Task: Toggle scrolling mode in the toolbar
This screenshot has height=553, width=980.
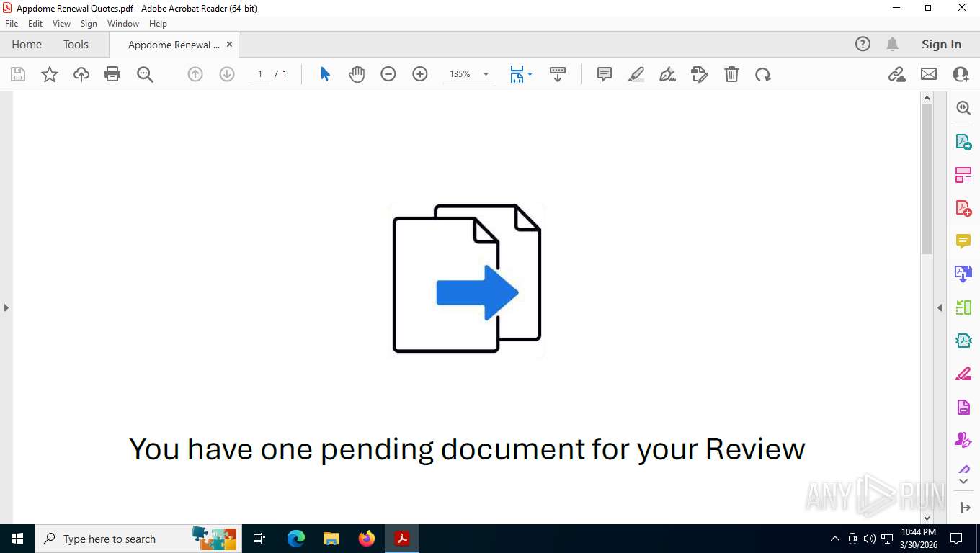Action: click(558, 74)
